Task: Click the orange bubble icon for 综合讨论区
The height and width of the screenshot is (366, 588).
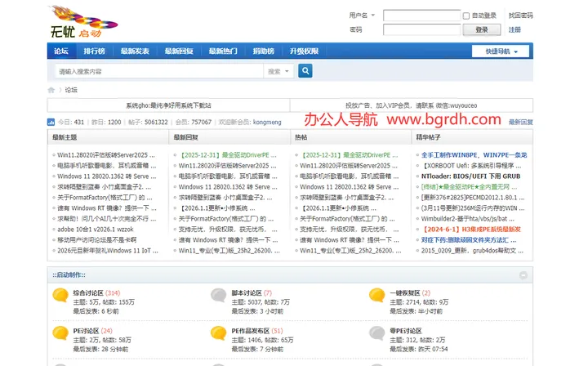Action: click(60, 296)
